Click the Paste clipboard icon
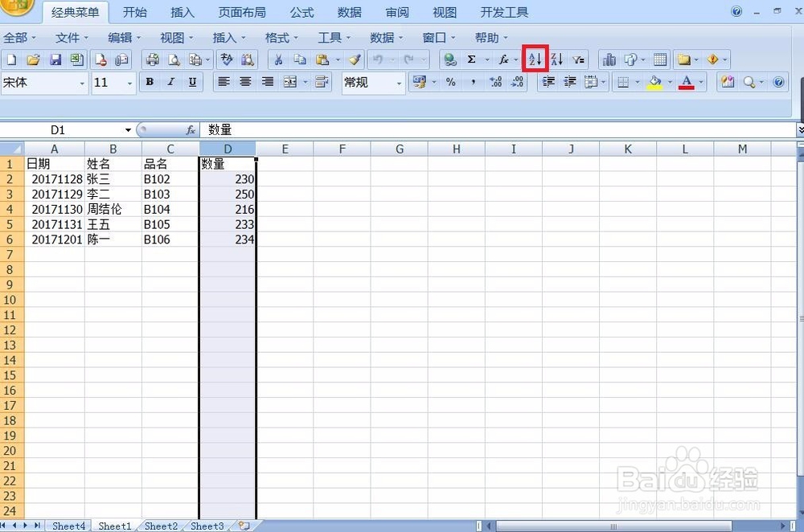 322,60
